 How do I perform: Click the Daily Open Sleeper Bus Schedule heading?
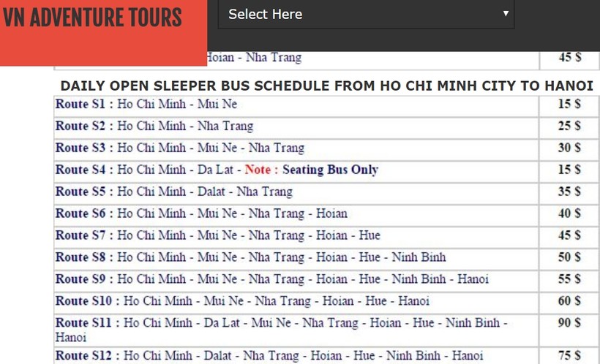pos(327,86)
